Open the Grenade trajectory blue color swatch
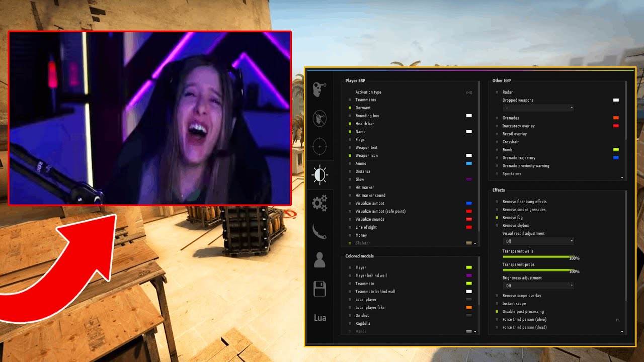Viewport: 644px width, 362px height. 616,158
